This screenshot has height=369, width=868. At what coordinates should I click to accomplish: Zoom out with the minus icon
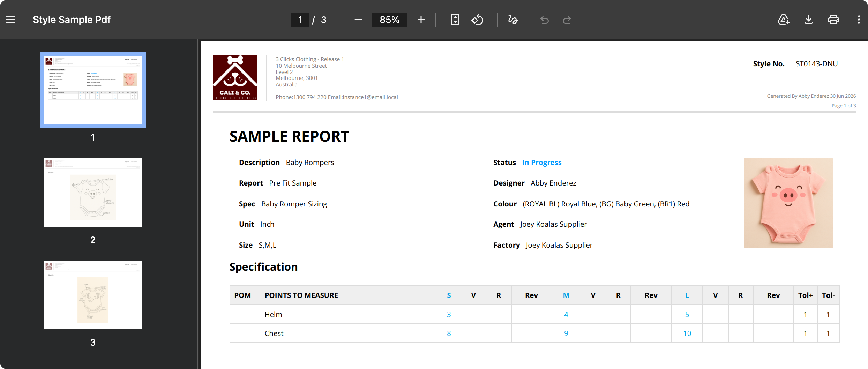[358, 20]
